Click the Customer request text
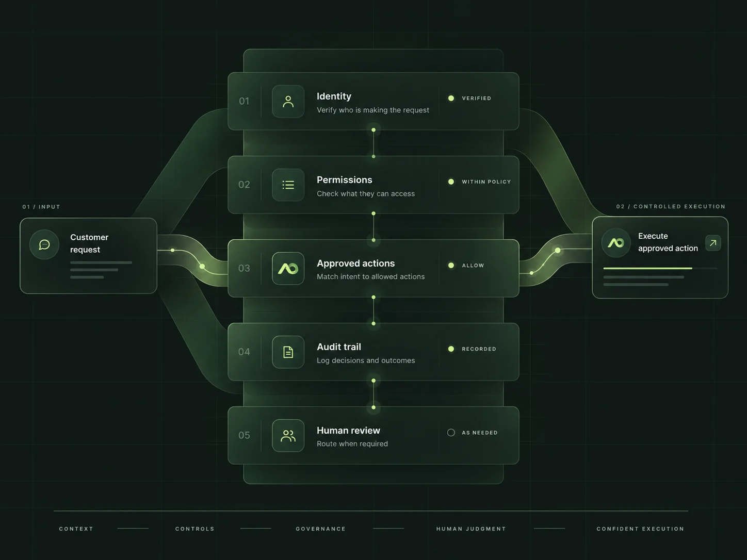Viewport: 747px width, 560px height. pos(89,243)
